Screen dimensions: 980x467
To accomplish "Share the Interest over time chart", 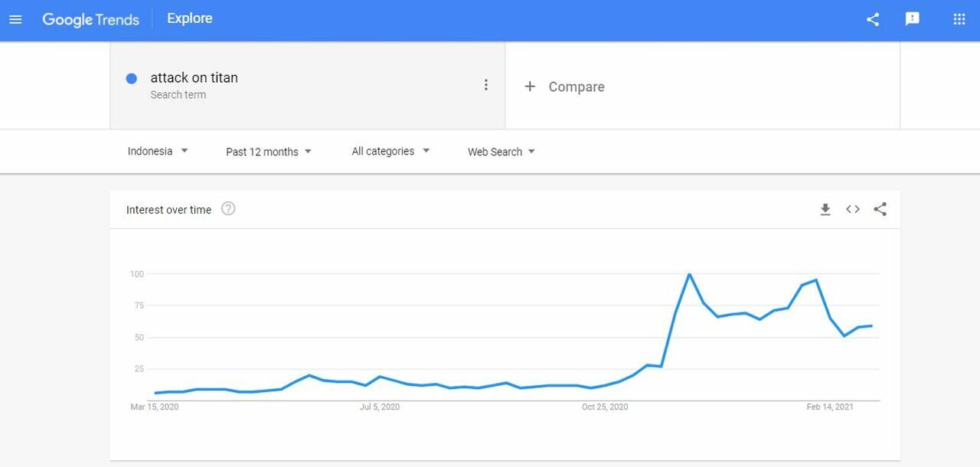I will pos(880,209).
